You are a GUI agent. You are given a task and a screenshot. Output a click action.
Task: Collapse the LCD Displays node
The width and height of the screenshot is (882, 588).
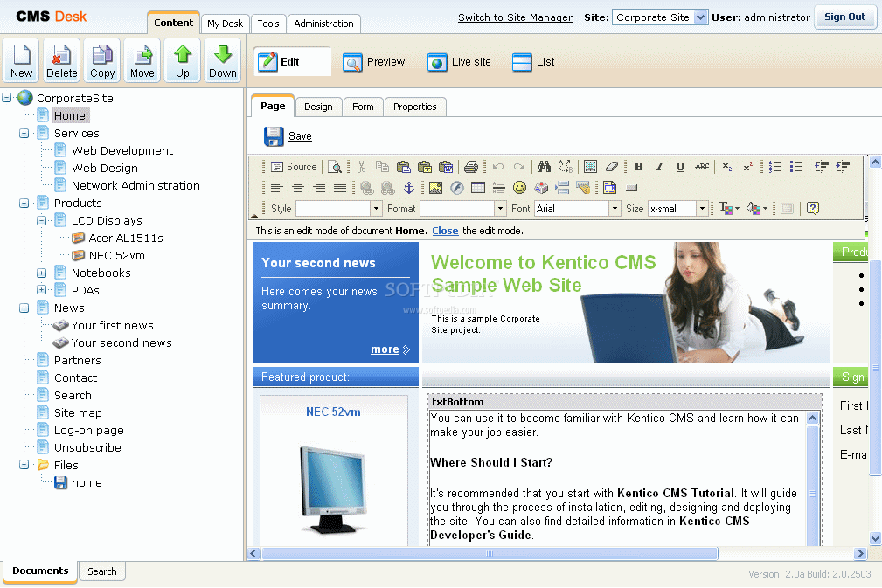coord(42,221)
